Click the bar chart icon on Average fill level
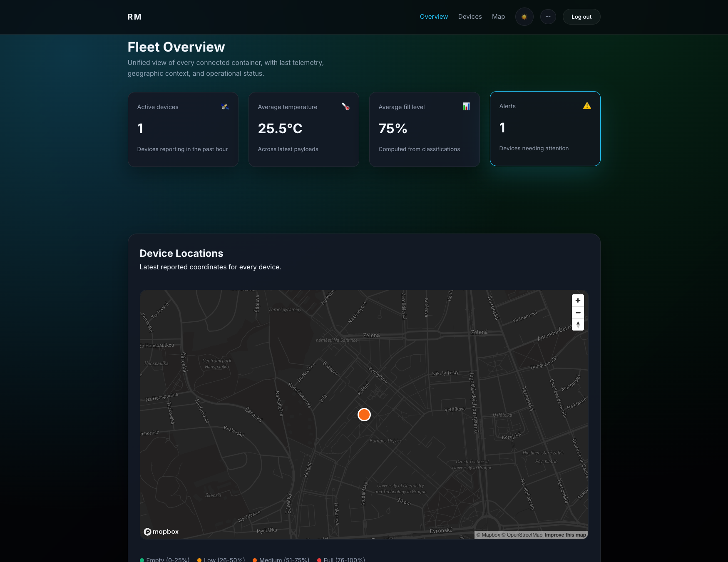This screenshot has height=562, width=728. (466, 107)
